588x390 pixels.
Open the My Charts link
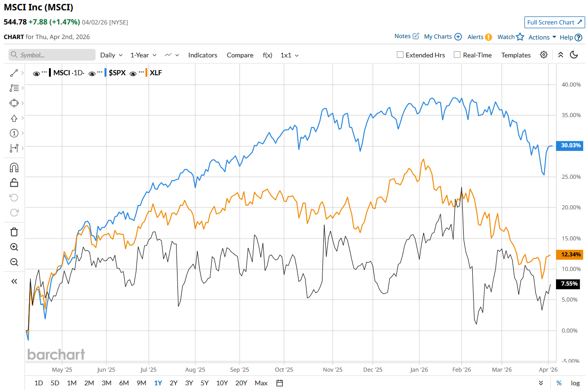(438, 37)
